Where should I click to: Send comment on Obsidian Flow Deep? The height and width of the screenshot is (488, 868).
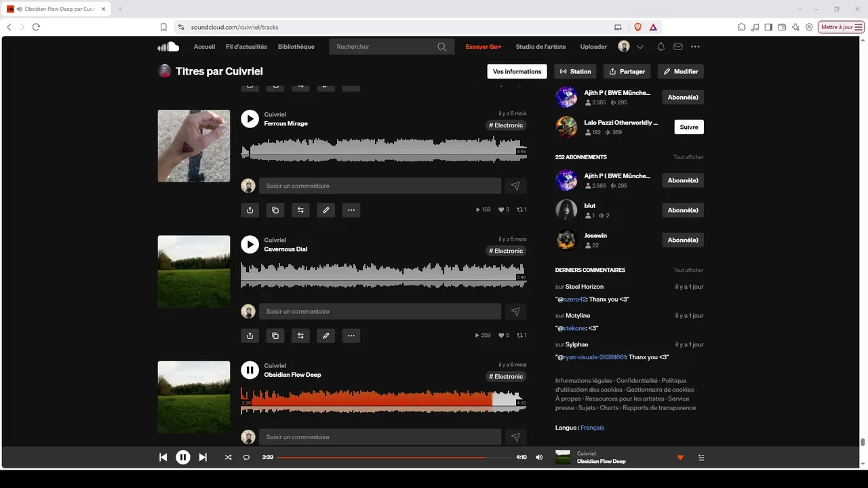[515, 437]
